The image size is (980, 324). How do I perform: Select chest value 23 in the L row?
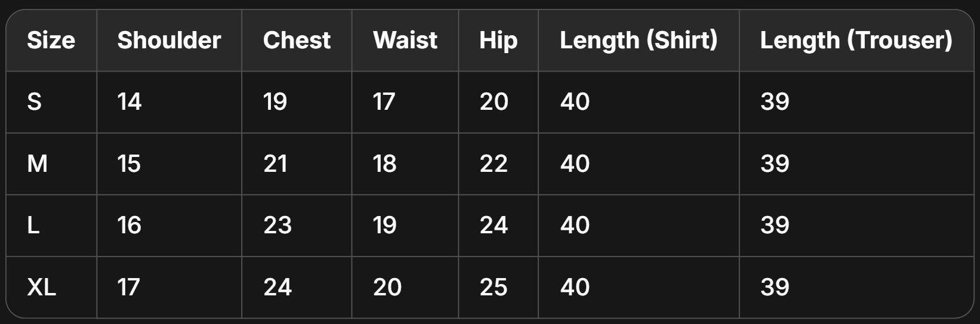[278, 226]
